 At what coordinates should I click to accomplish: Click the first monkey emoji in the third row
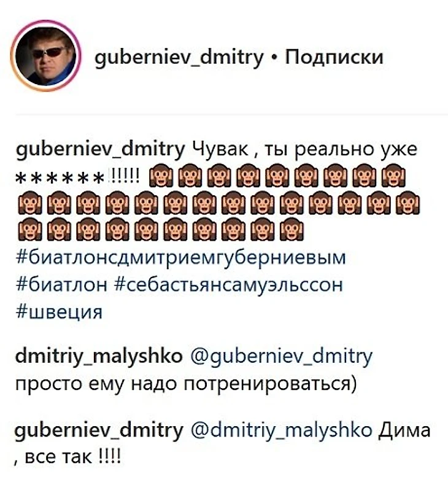point(29,229)
